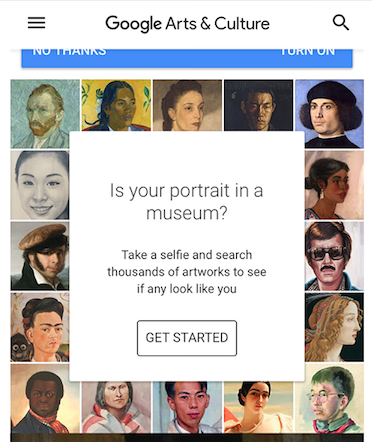Open the dark portrait of man in shadow
Screen dimensions: 372x442
[258, 105]
